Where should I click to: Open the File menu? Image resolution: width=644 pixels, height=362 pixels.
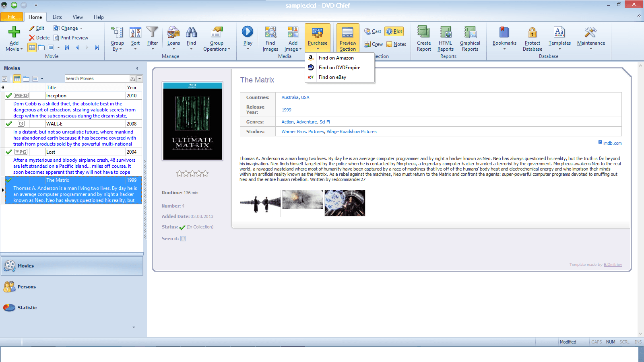pos(12,17)
